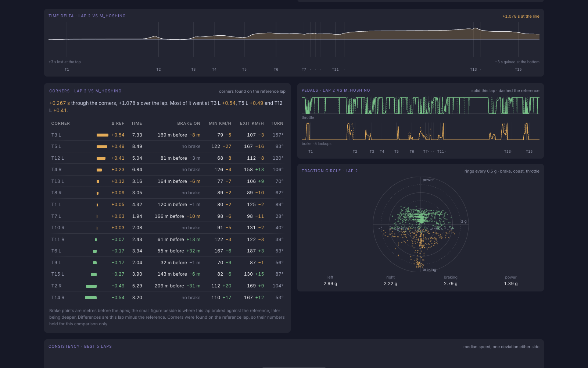Click the T13 marker on time delta chart
Image resolution: width=588 pixels, height=368 pixels.
coord(473,70)
